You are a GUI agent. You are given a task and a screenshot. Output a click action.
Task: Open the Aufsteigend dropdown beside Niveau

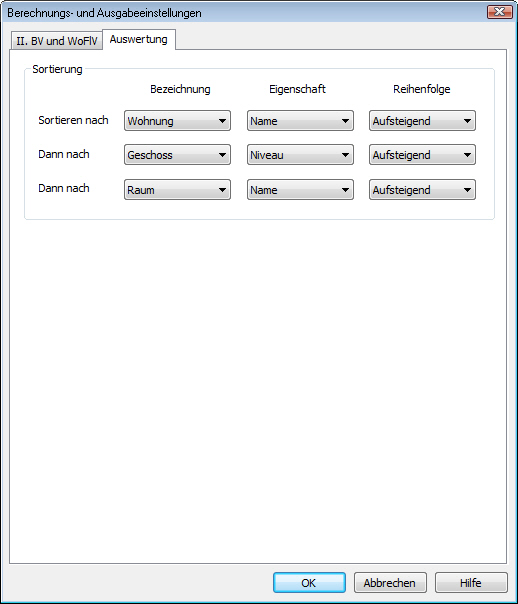pos(422,154)
